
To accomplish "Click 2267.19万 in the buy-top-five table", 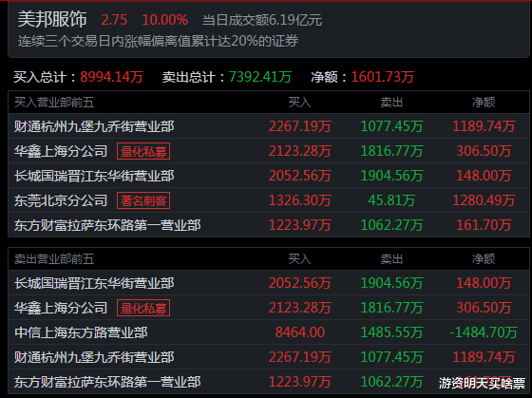I will coord(300,126).
